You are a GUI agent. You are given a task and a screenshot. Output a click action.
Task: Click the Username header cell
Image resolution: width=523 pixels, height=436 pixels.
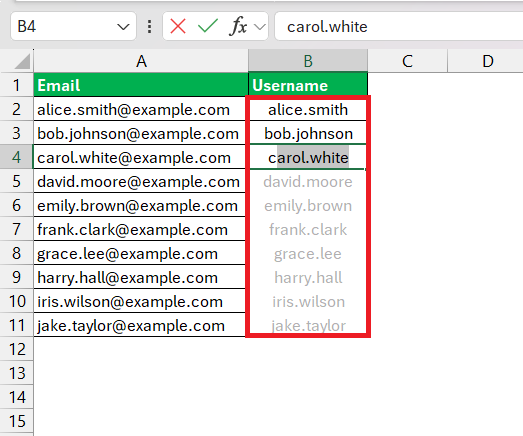point(308,85)
